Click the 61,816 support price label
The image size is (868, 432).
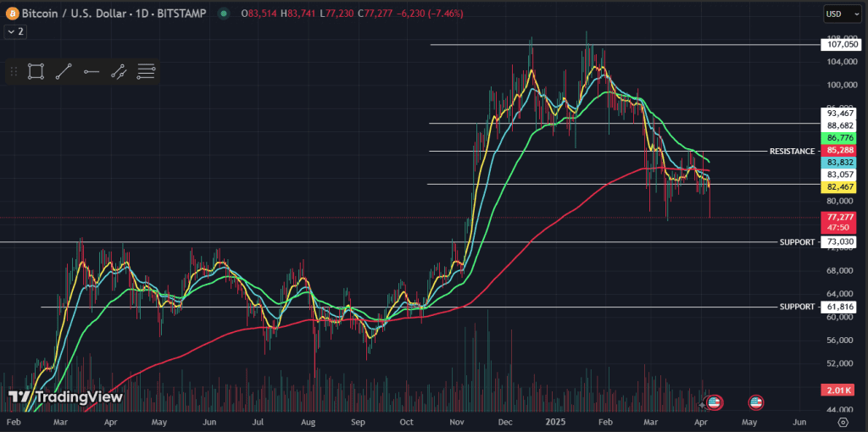point(838,307)
